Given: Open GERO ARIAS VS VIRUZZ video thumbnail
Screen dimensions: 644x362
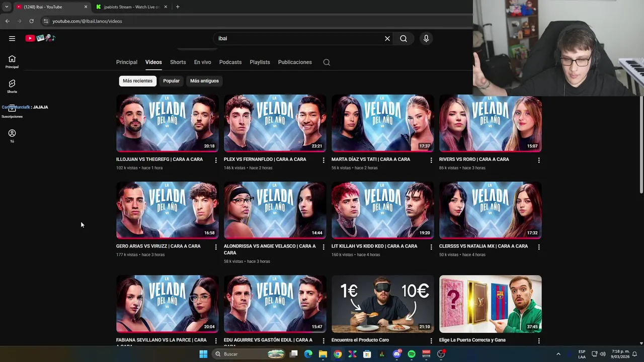Looking at the screenshot, I should (168, 210).
